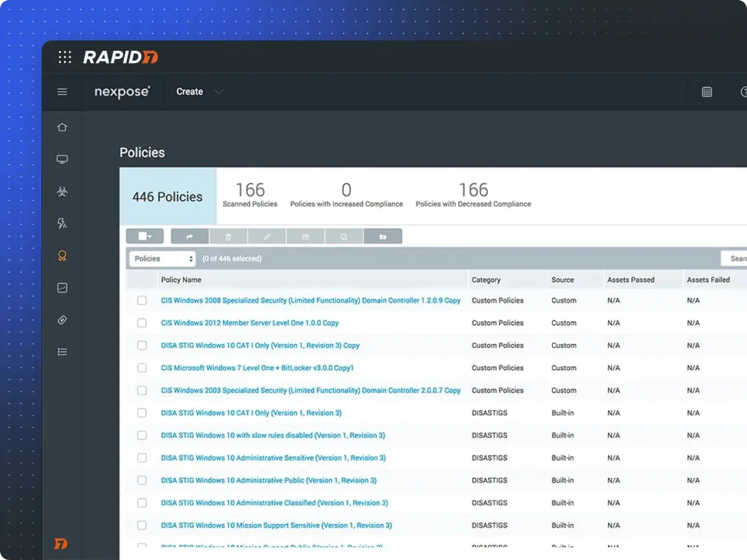Click the Search field in the table bar
Image resolution: width=747 pixels, height=560 pixels.
(x=734, y=259)
